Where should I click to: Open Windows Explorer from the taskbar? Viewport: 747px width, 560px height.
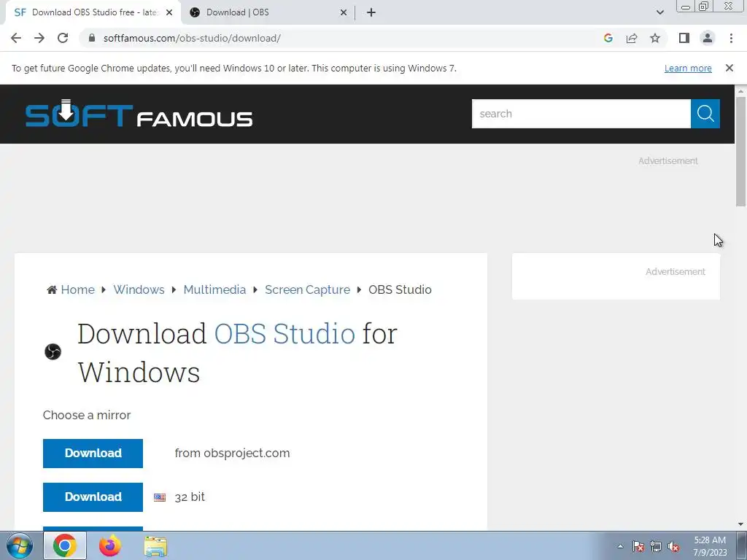155,547
